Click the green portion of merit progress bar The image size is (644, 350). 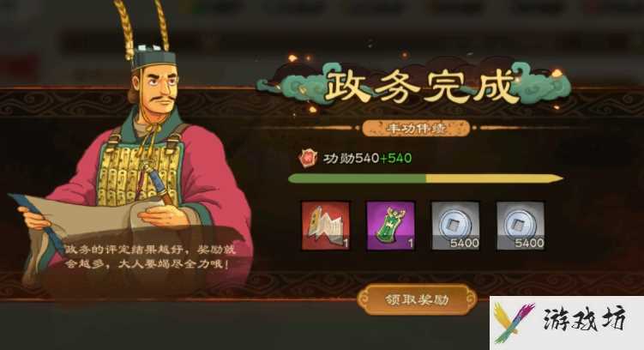[357, 178]
